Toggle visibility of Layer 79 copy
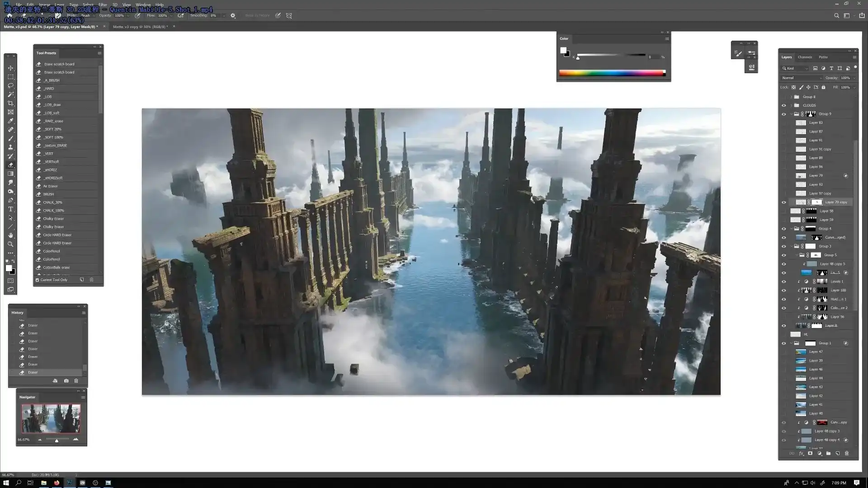868x488 pixels. [784, 202]
